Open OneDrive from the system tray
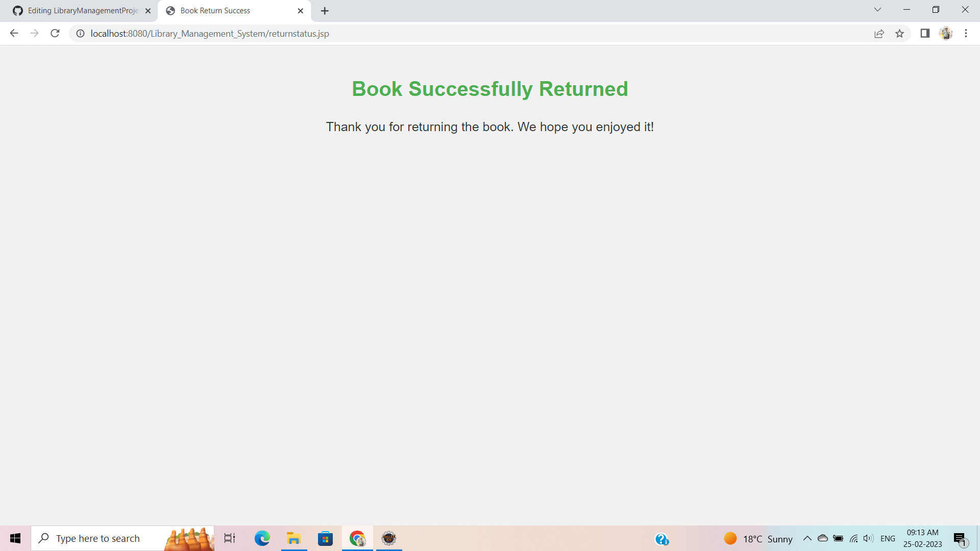The width and height of the screenshot is (980, 551). (x=822, y=538)
